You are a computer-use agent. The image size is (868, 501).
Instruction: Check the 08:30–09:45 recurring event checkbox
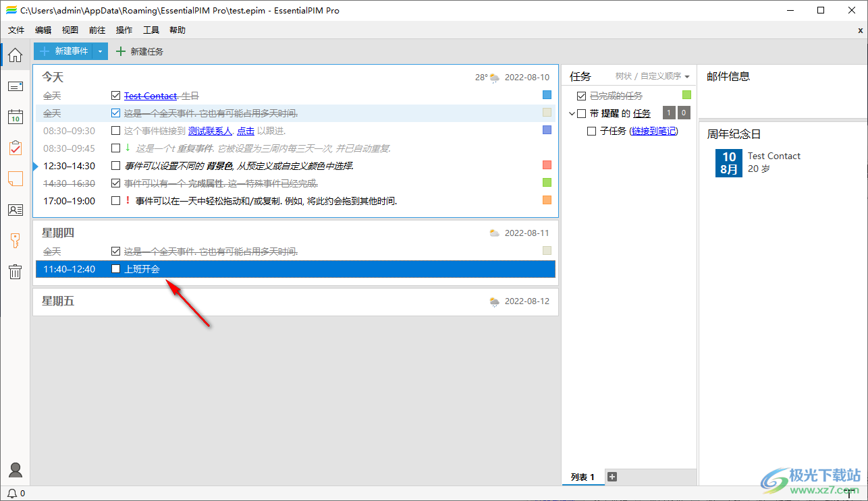[116, 148]
